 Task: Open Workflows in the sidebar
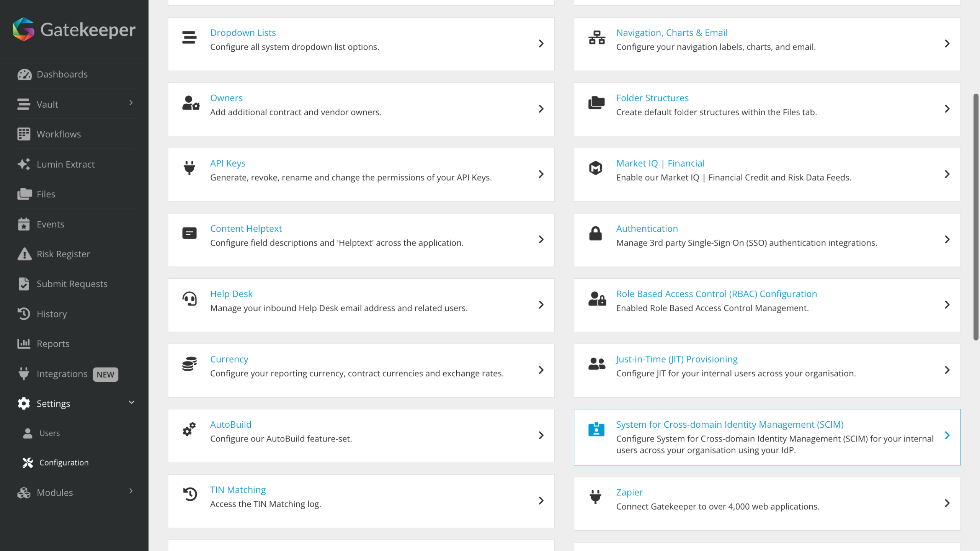[x=59, y=134]
